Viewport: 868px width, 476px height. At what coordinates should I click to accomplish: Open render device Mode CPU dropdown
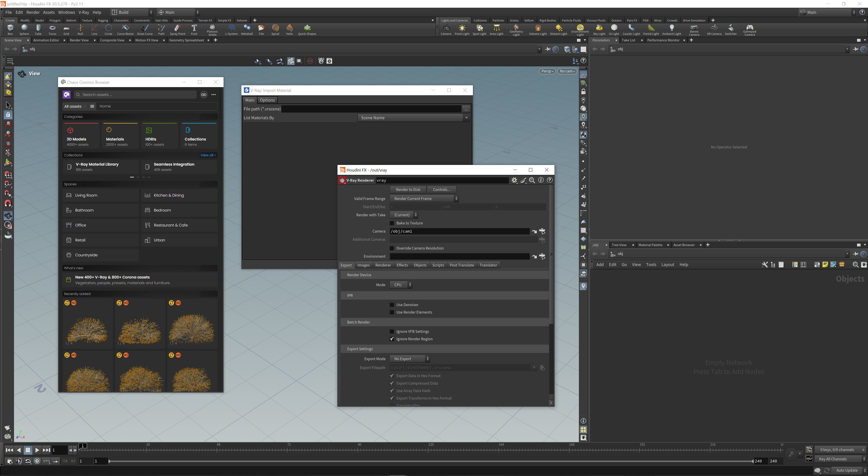pos(401,285)
